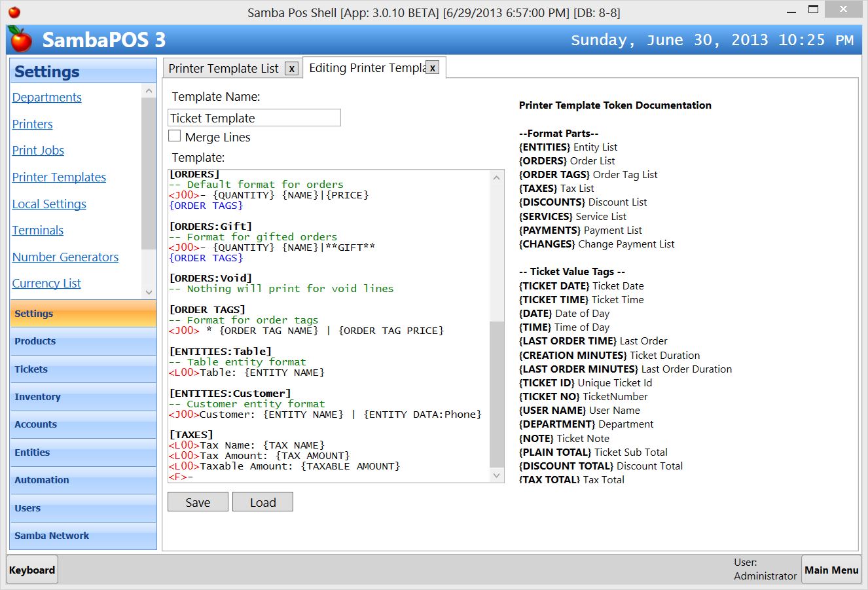This screenshot has width=868, height=590.
Task: Close the Editing Printer Template tab
Action: [431, 67]
